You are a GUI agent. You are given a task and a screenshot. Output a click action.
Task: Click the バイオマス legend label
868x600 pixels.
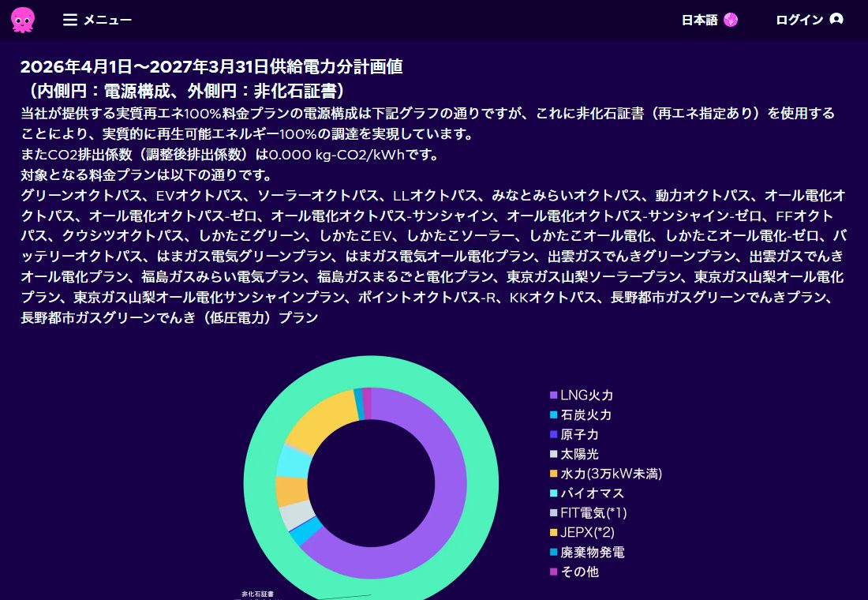tap(593, 493)
